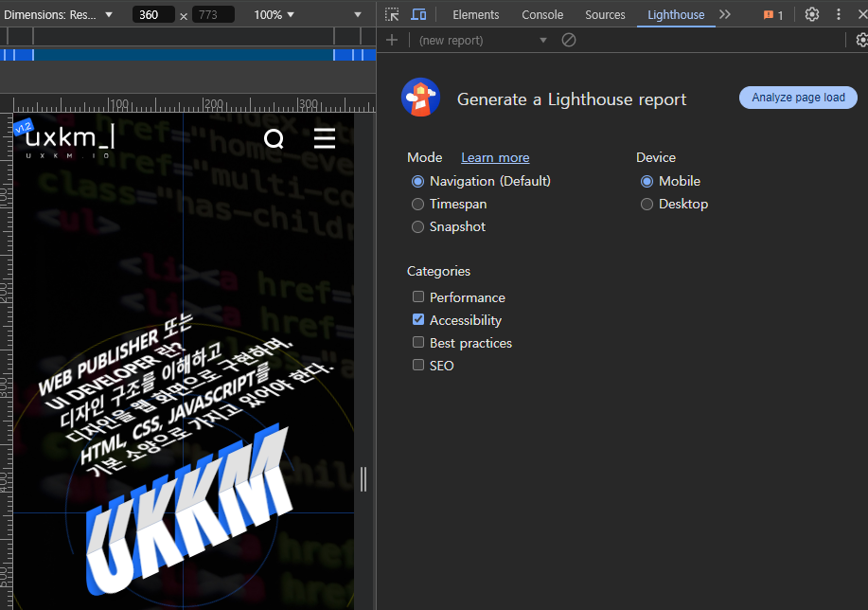Viewport: 868px width, 610px height.
Task: Open the (new report) selector dropdown
Action: click(x=483, y=40)
